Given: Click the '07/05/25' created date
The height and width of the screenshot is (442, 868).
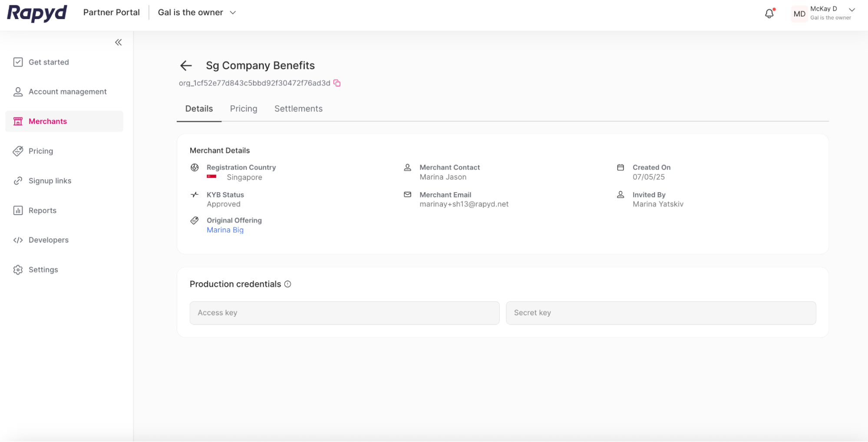Looking at the screenshot, I should tap(648, 177).
